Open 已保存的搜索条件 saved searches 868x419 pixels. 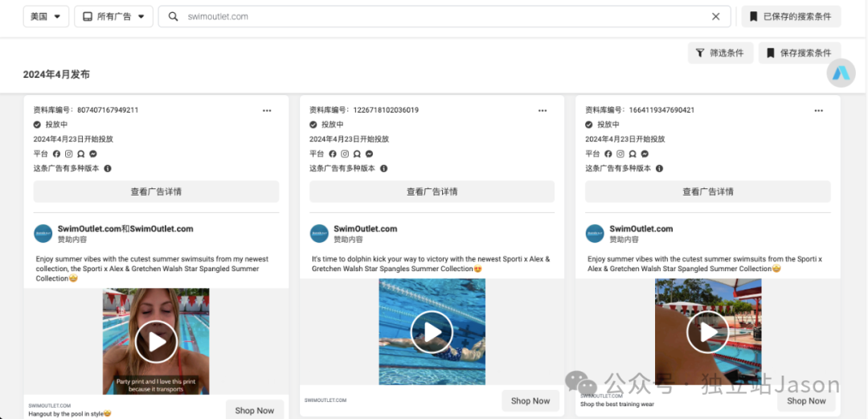(791, 17)
